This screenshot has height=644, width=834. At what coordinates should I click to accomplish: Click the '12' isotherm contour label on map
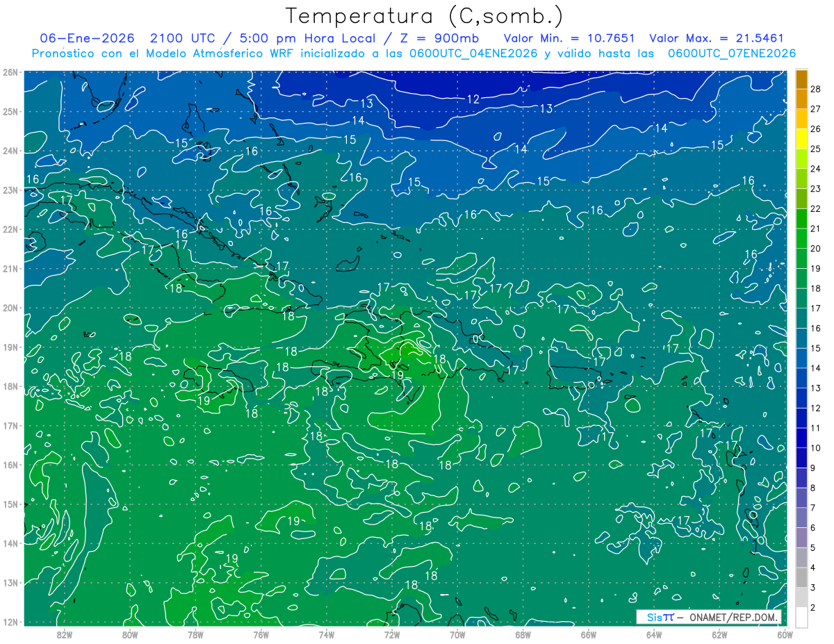point(473,99)
